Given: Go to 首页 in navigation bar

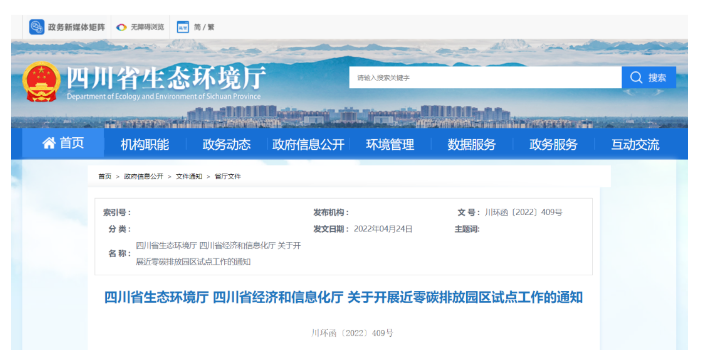Looking at the screenshot, I should click(x=63, y=143).
